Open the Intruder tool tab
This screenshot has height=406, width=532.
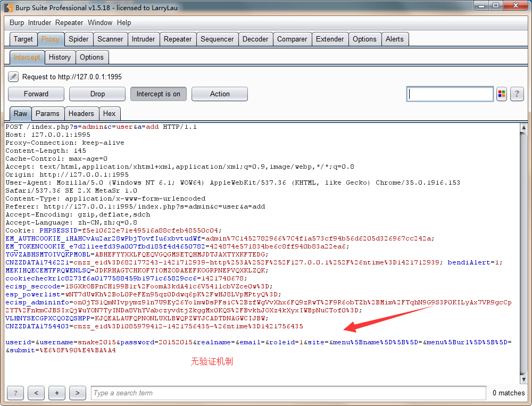pyautogui.click(x=143, y=39)
